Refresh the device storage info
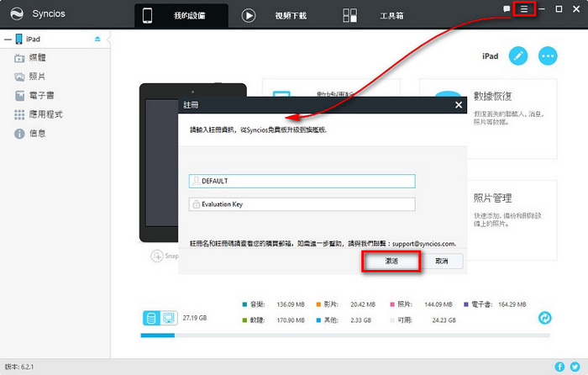The height and width of the screenshot is (375, 588). [544, 318]
